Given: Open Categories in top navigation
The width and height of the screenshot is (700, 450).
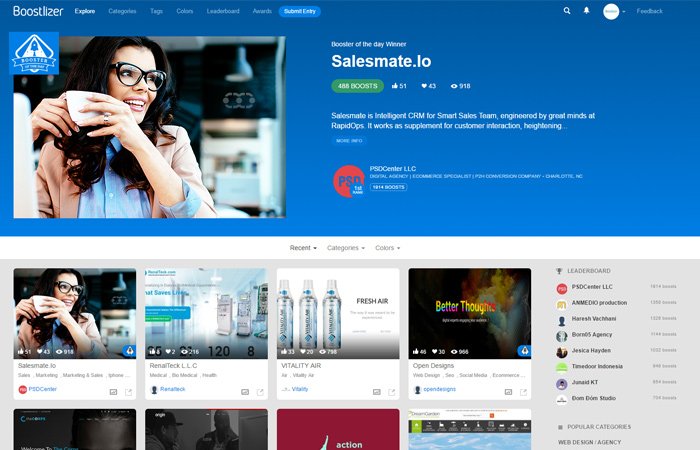Looking at the screenshot, I should [122, 11].
